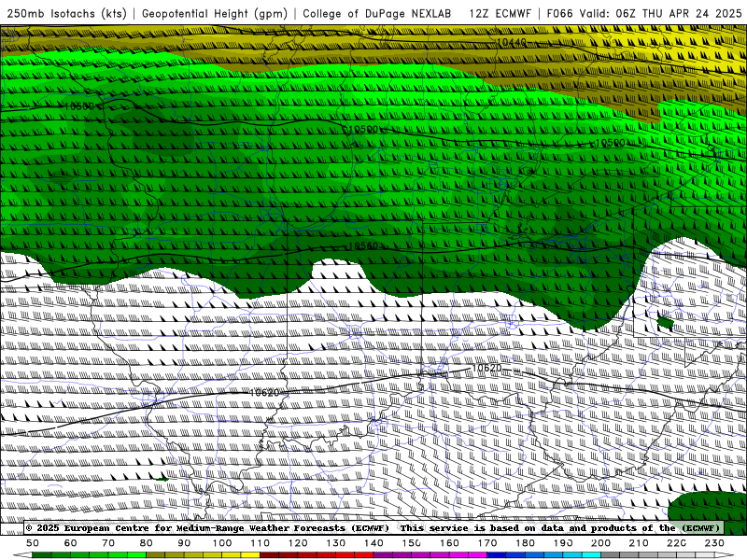
Task: Click the ECMWF 2025 copyright notice text
Action: click(x=207, y=527)
